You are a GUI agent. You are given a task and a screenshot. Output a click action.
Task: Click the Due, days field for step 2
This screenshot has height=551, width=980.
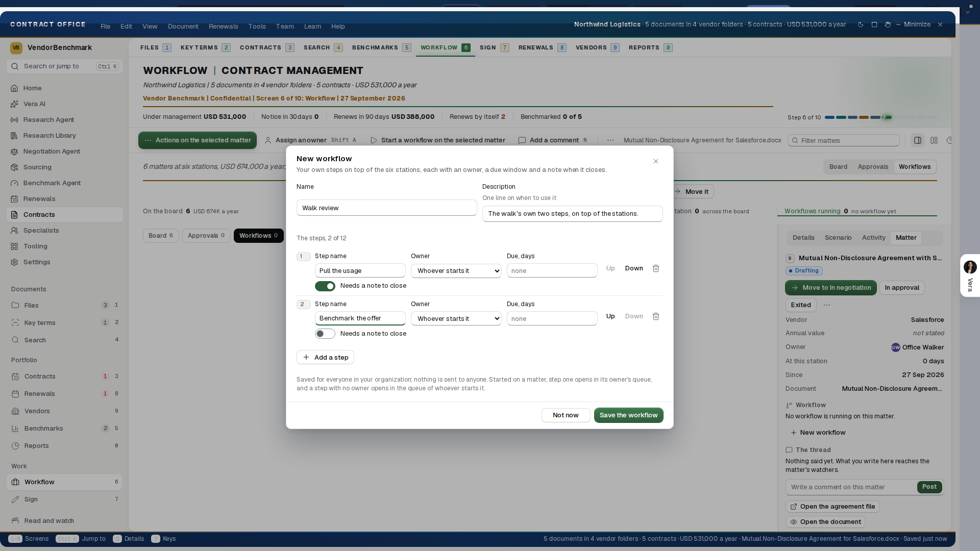552,318
